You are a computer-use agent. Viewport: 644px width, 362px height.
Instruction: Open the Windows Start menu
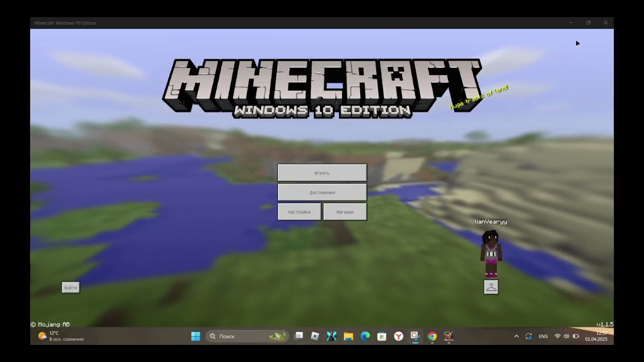click(196, 336)
